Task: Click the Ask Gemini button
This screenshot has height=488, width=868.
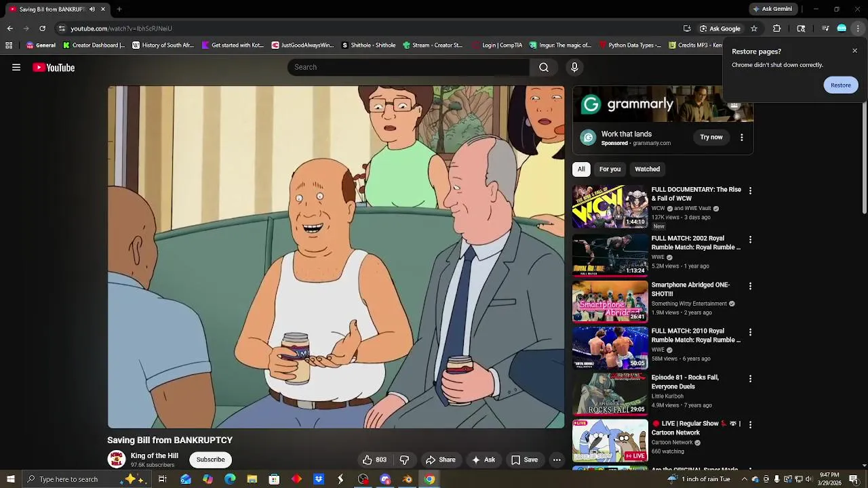Action: [772, 9]
